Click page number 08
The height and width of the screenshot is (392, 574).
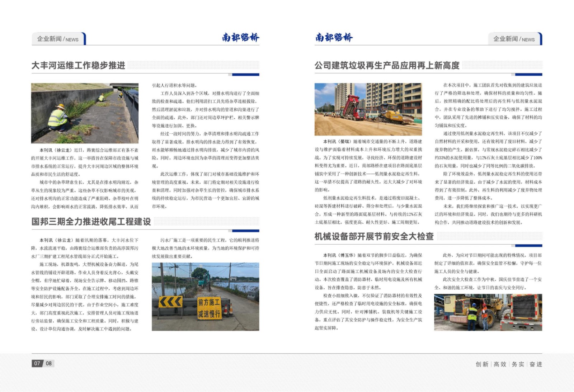tap(49, 363)
